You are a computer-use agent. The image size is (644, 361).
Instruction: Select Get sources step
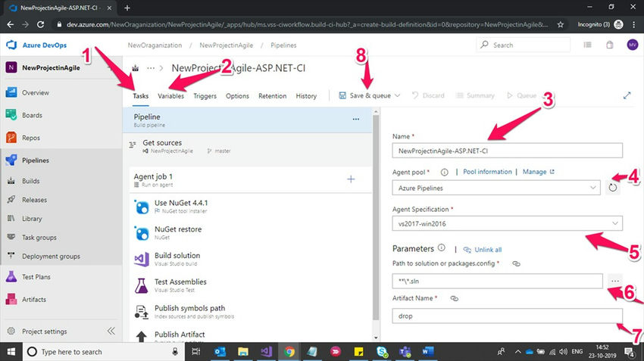point(248,147)
